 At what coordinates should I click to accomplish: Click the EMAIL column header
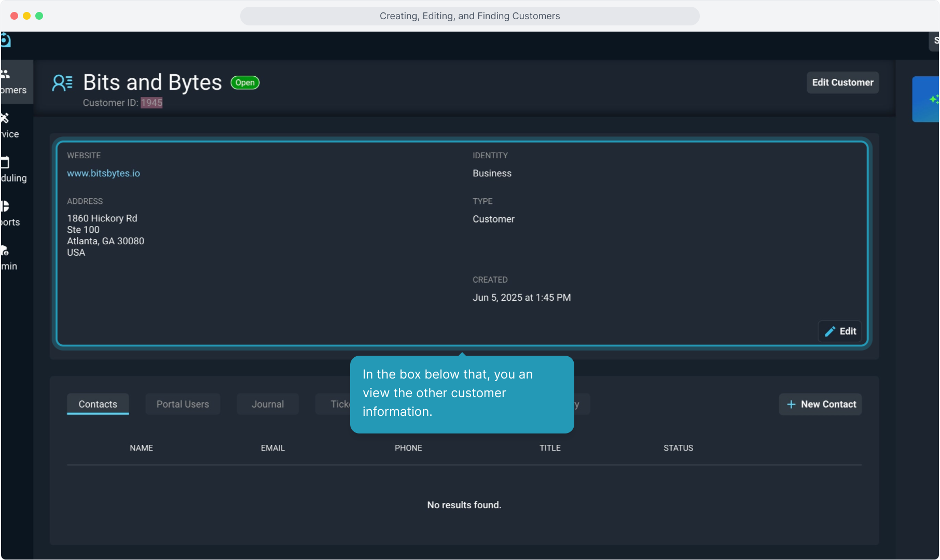(x=272, y=448)
